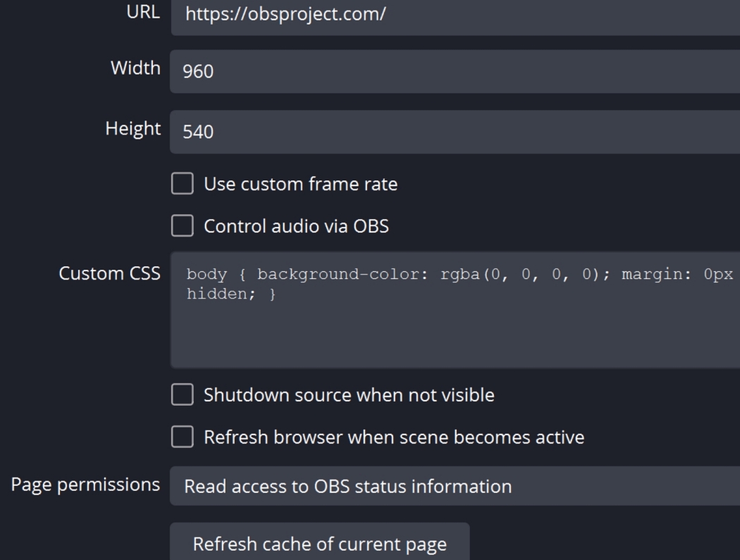740x560 pixels.
Task: Click inside the Custom CSS text area
Action: point(455,309)
